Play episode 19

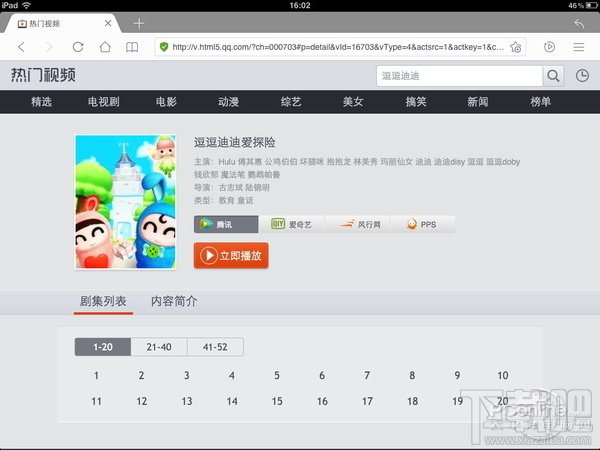coord(458,401)
